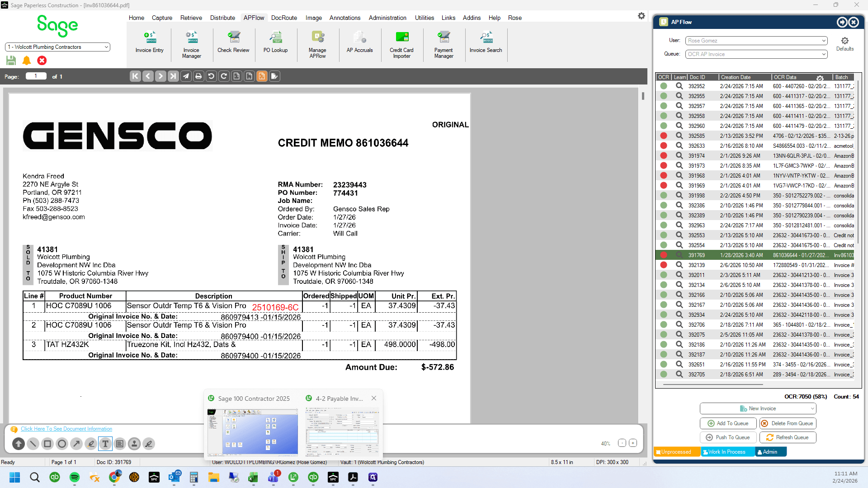Click the red cancel X icon

pos(42,60)
